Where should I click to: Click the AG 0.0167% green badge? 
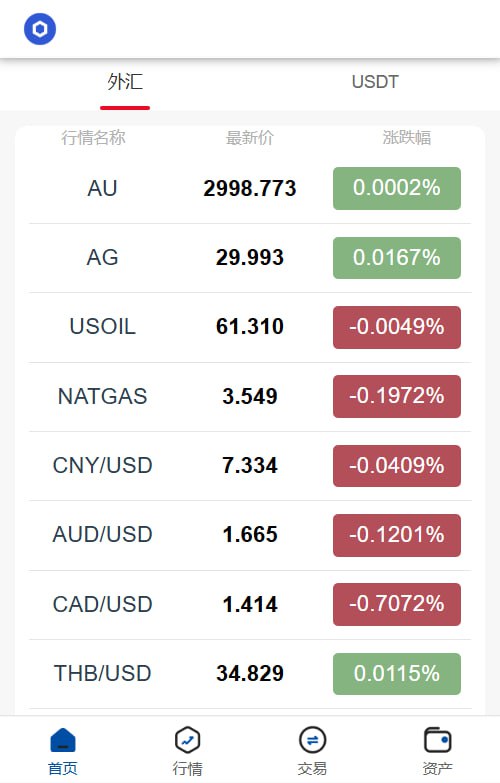click(x=397, y=258)
